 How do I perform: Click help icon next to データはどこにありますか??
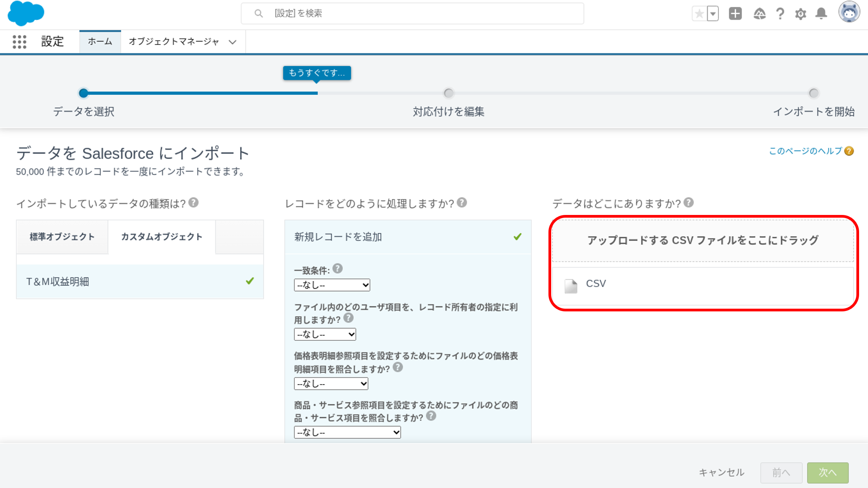689,203
